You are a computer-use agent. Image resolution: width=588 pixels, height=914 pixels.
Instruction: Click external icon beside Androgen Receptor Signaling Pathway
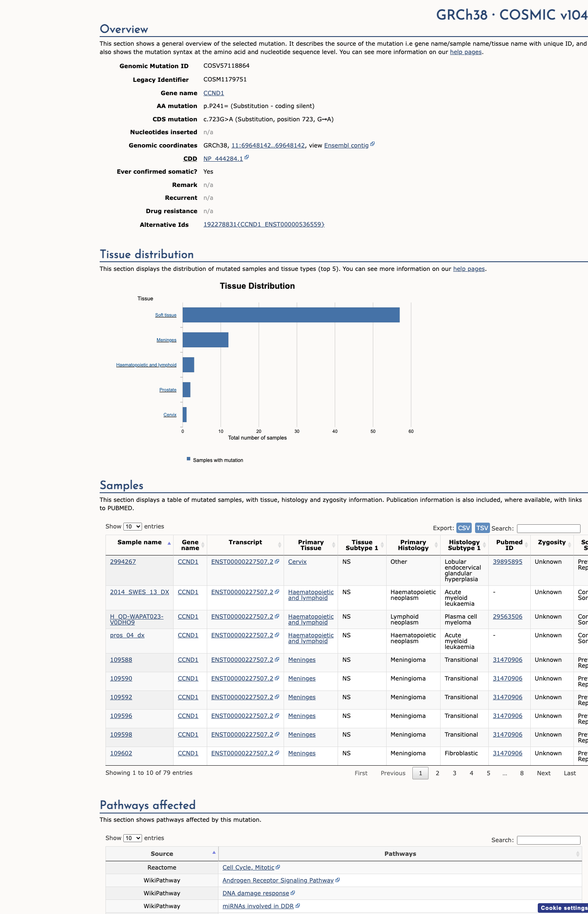(x=338, y=880)
